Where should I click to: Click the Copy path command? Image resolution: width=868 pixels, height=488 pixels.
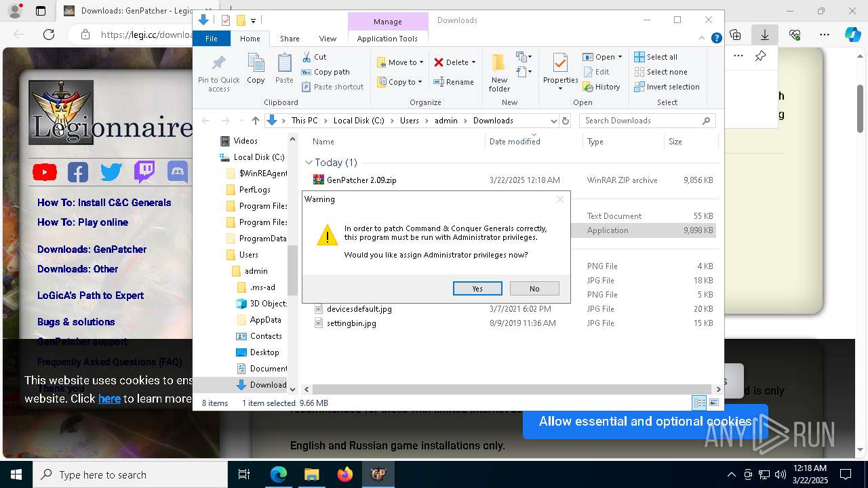point(325,72)
